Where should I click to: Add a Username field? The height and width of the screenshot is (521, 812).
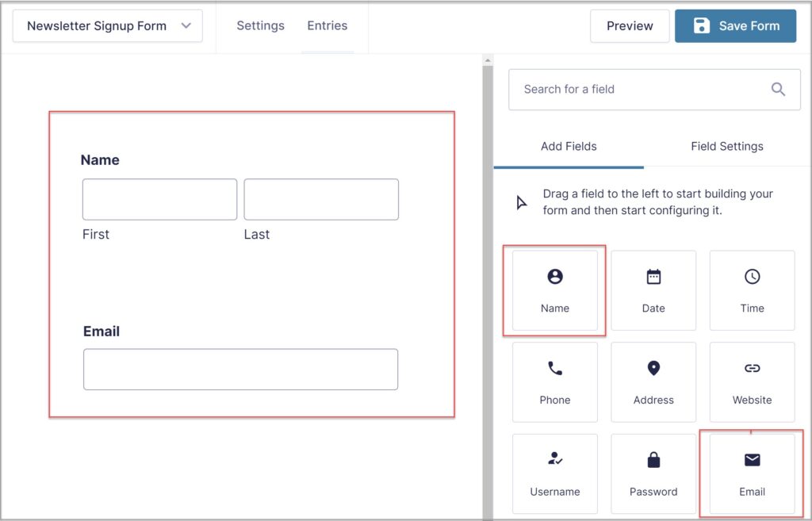554,473
